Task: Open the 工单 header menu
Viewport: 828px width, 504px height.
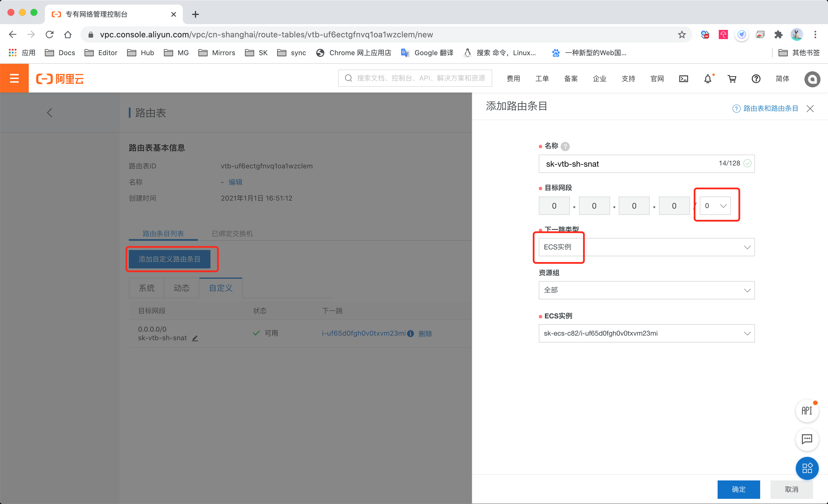Action: click(x=542, y=78)
